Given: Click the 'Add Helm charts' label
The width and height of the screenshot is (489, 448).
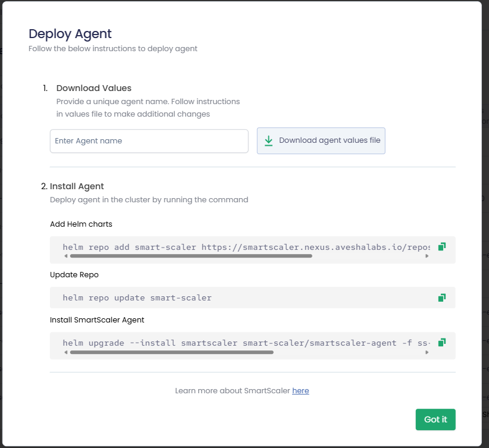Looking at the screenshot, I should [x=81, y=224].
